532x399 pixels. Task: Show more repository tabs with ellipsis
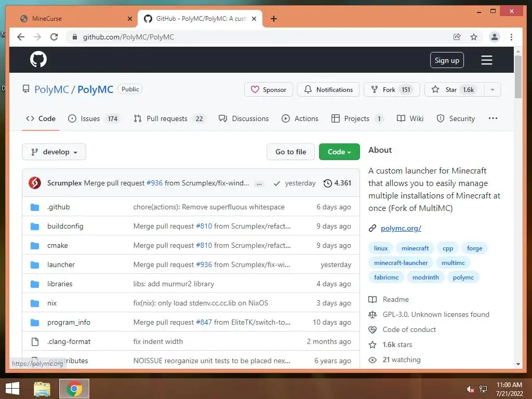(x=493, y=118)
